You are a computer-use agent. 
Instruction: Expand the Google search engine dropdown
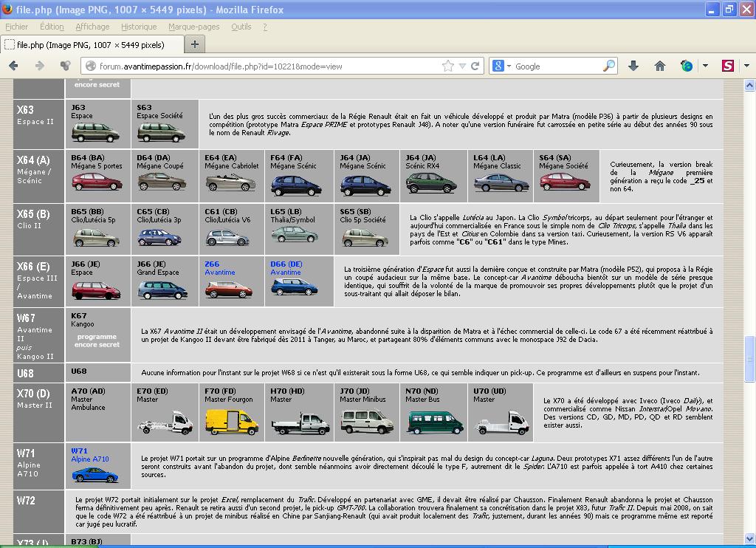(509, 66)
